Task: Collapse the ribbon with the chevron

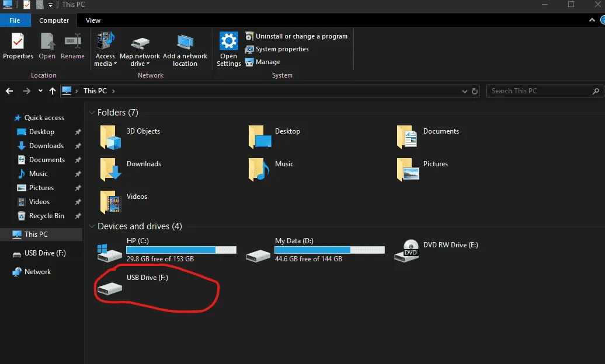Action: (592, 20)
